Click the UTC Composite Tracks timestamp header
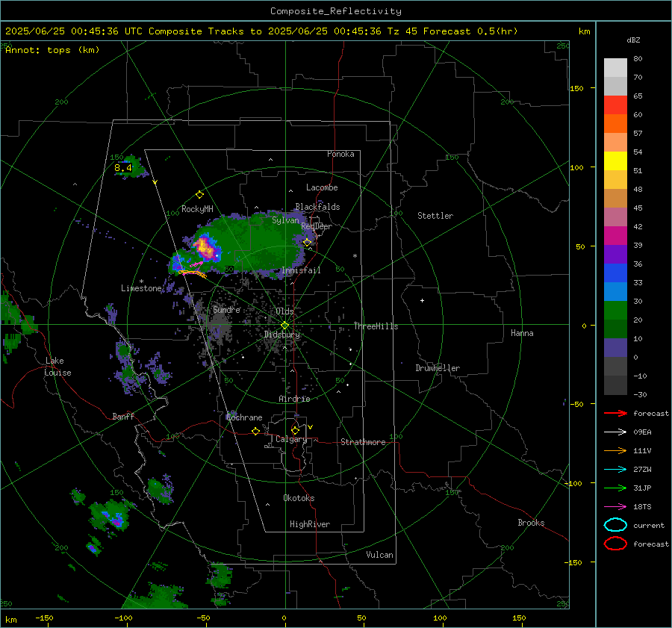This screenshot has height=628, width=672. (261, 31)
